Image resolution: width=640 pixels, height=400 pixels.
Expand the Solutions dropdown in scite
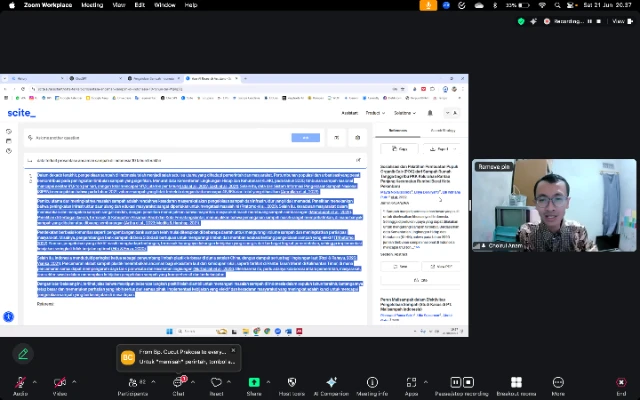click(405, 113)
